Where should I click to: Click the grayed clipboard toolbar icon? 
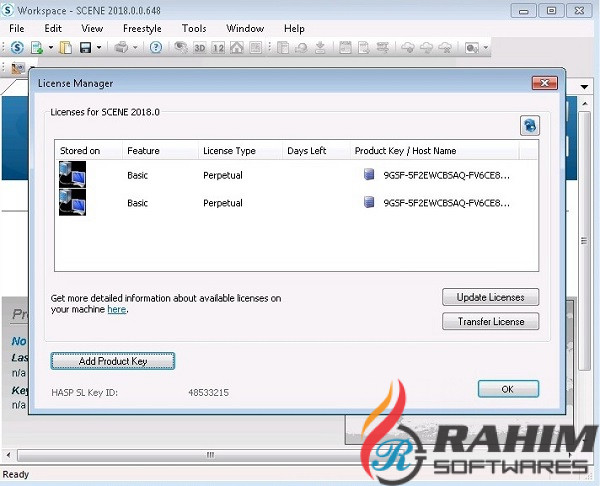click(x=283, y=48)
